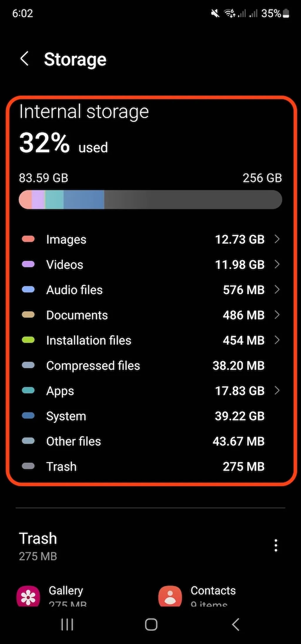
Task: Tap the internal storage usage bar
Action: point(150,200)
